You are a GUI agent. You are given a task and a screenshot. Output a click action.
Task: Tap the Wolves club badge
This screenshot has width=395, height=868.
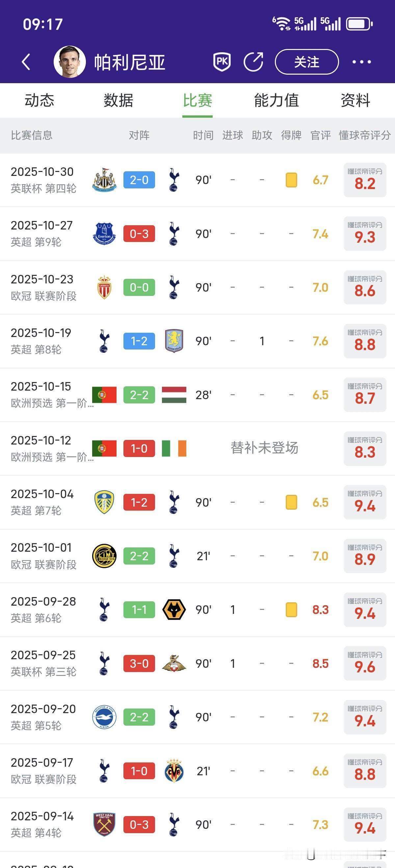pos(174,610)
